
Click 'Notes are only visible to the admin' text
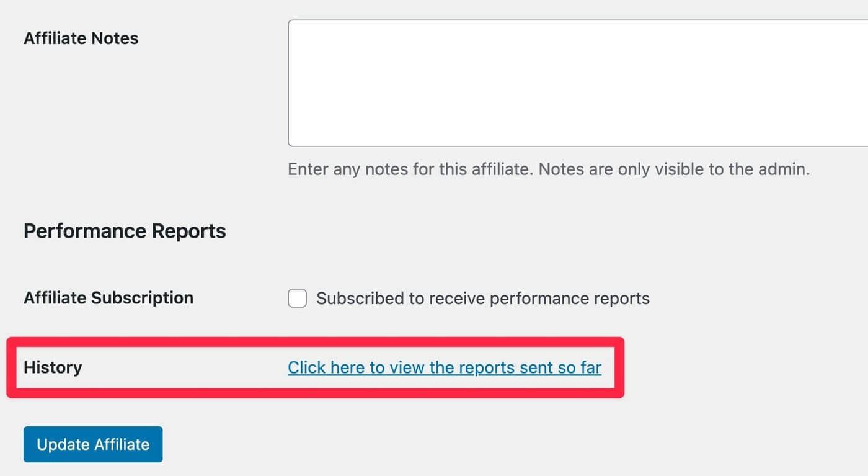coord(675,169)
